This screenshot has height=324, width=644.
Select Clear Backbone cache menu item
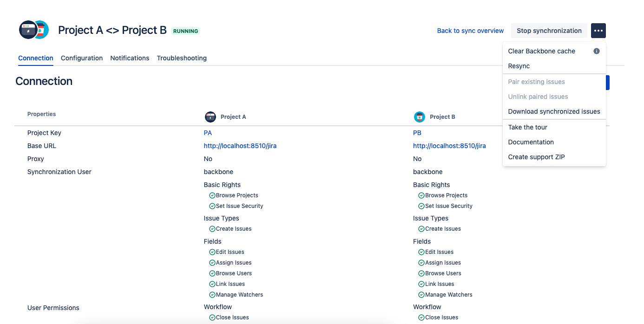(x=542, y=51)
